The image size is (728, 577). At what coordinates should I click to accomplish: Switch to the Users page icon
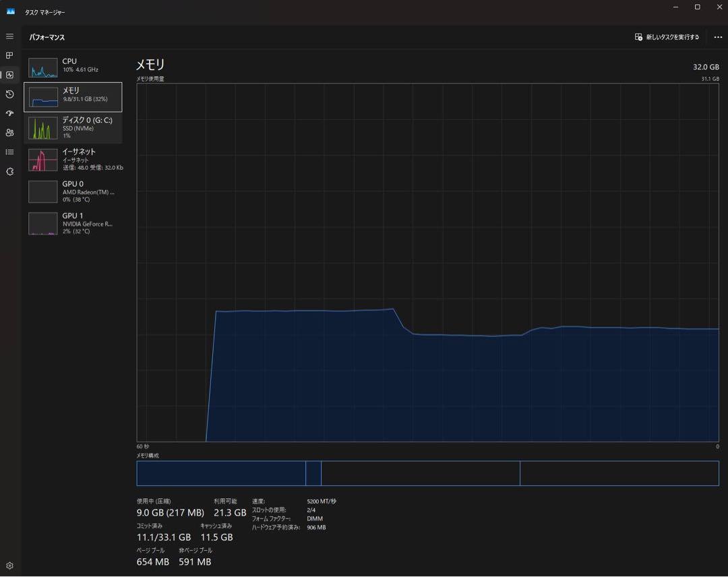9,133
